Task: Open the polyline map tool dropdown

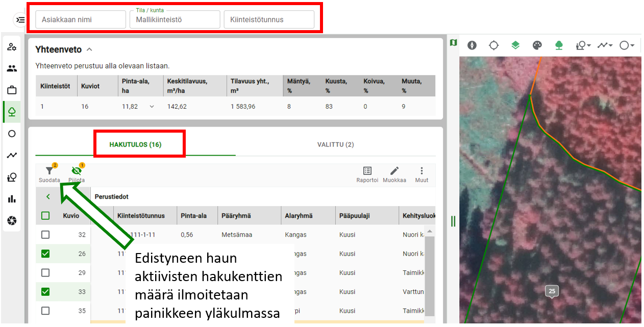Action: [605, 45]
